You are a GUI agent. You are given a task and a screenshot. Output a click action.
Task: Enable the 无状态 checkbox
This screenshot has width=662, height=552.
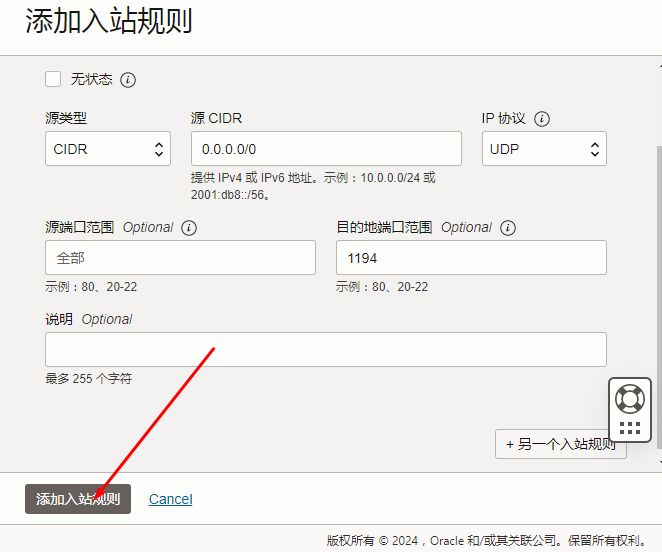click(x=54, y=79)
